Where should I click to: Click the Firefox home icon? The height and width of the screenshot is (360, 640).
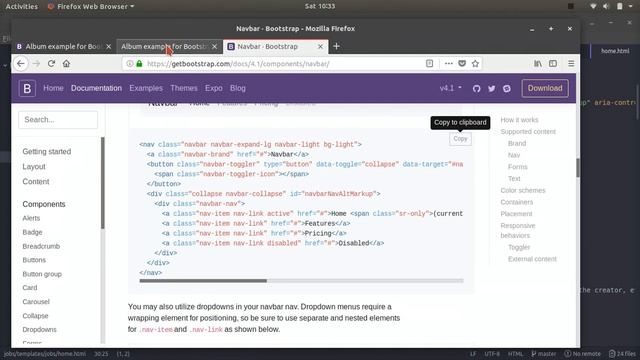pos(66,64)
